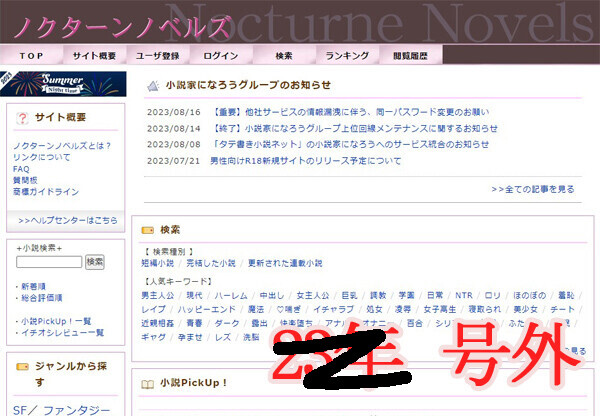This screenshot has width=600, height=416.
Task: Select the チート keyword
Action: click(x=562, y=309)
